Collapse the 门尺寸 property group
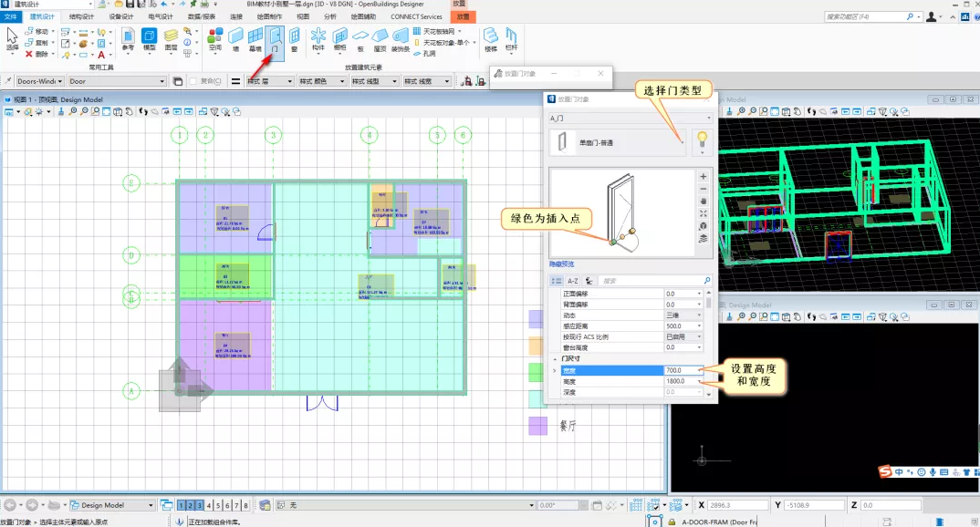Image resolution: width=980 pixels, height=527 pixels. (x=555, y=359)
